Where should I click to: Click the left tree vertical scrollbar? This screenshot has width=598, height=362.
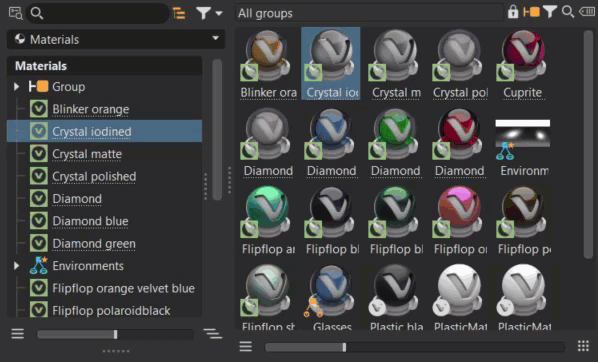pyautogui.click(x=217, y=130)
